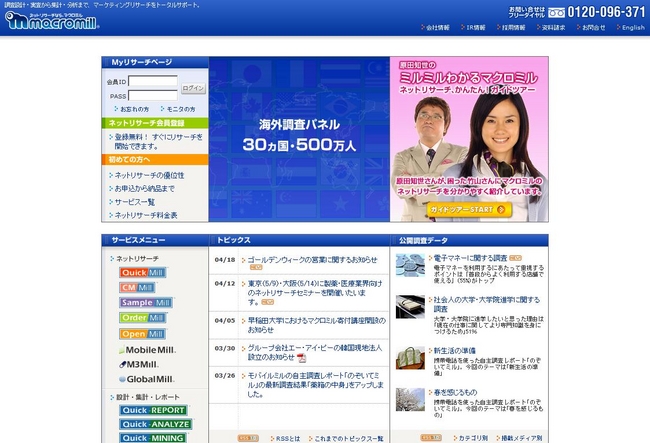Select the Order Mill service icon
This screenshot has height=443, width=650.
coord(143,318)
